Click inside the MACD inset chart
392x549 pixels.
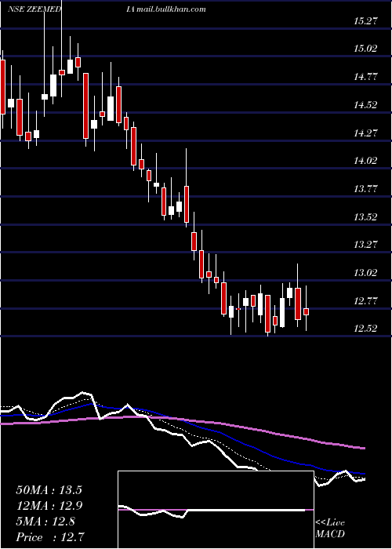click(x=216, y=510)
